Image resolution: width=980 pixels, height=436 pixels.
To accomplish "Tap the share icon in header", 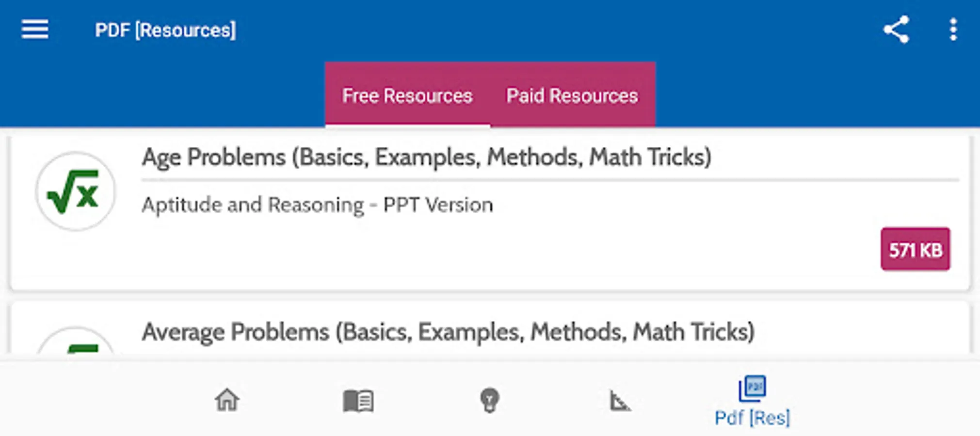I will pos(896,30).
